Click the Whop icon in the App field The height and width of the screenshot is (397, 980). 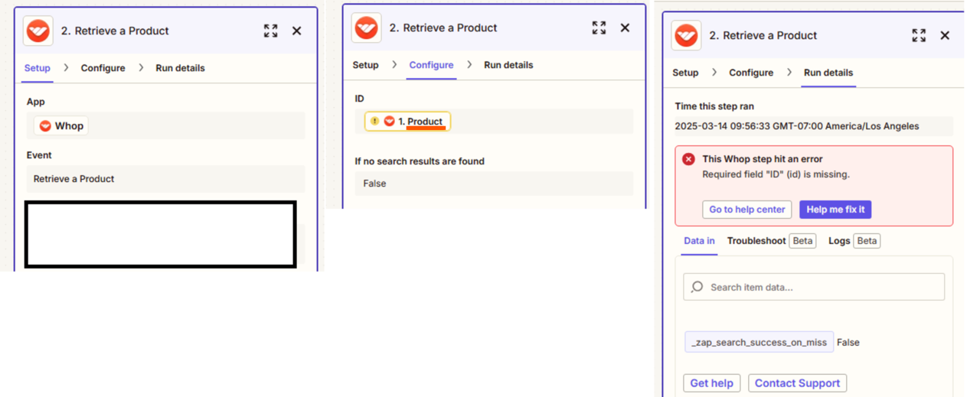pyautogui.click(x=45, y=125)
